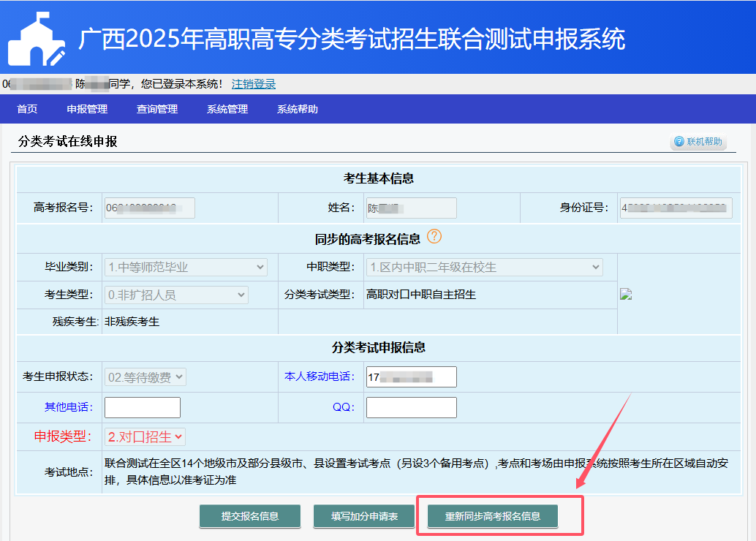The image size is (756, 541).
Task: Open the 首页 menu item
Action: [x=27, y=110]
